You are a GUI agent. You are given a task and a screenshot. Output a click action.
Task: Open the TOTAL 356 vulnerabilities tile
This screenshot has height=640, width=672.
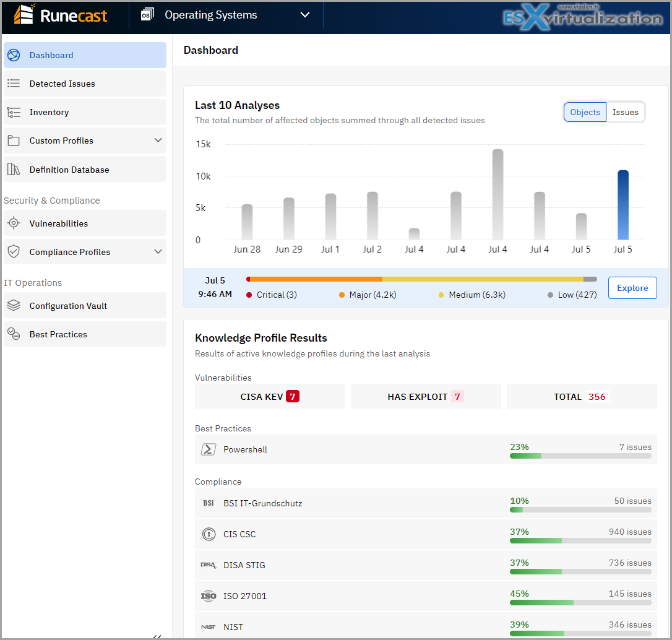coord(582,397)
